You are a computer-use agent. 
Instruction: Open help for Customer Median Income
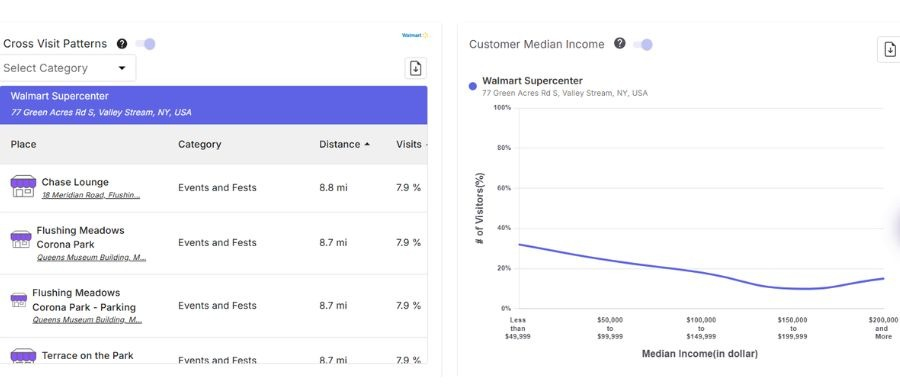click(x=619, y=43)
